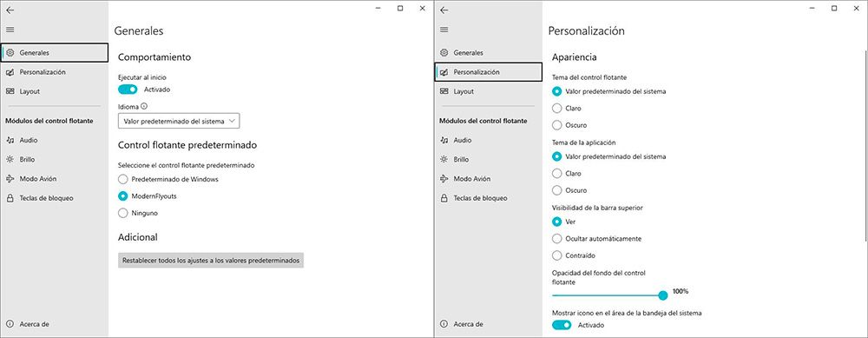Click flyout background opacity slider thumb
This screenshot has width=868, height=338.
[662, 295]
